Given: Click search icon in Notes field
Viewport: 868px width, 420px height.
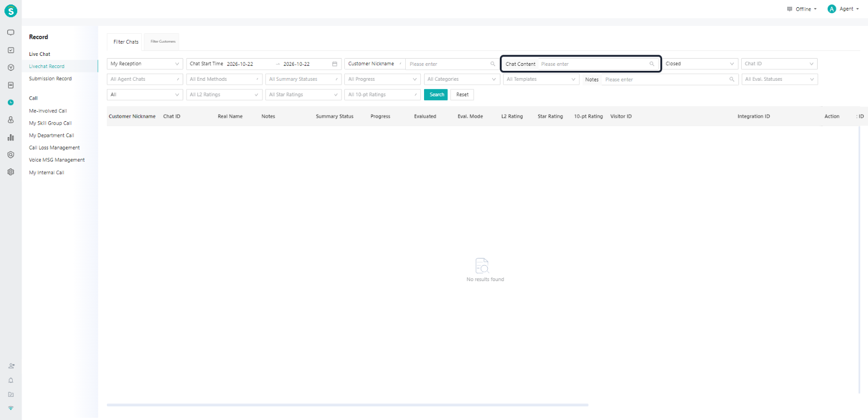Looking at the screenshot, I should point(733,79).
